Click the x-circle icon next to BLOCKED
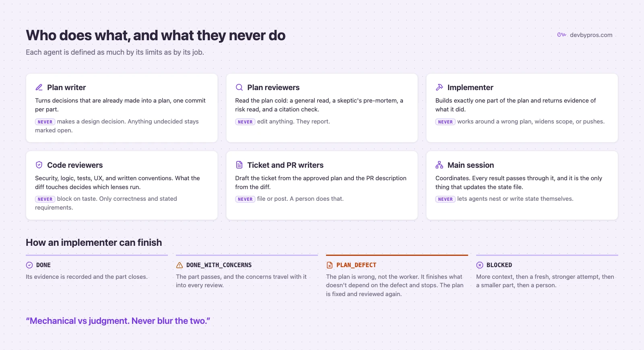The height and width of the screenshot is (350, 644). pyautogui.click(x=480, y=265)
